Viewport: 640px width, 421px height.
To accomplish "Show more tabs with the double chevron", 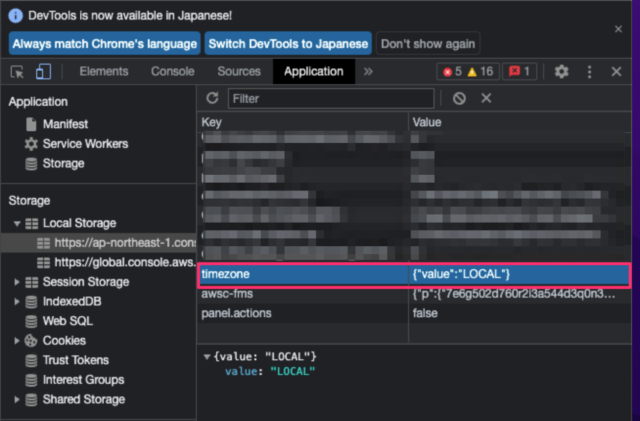I will point(368,71).
